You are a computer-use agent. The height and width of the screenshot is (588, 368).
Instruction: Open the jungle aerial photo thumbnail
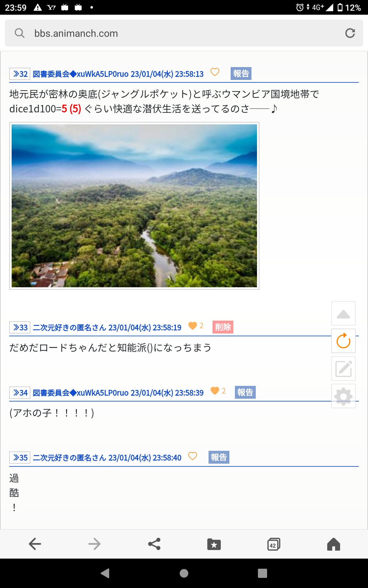coord(134,206)
